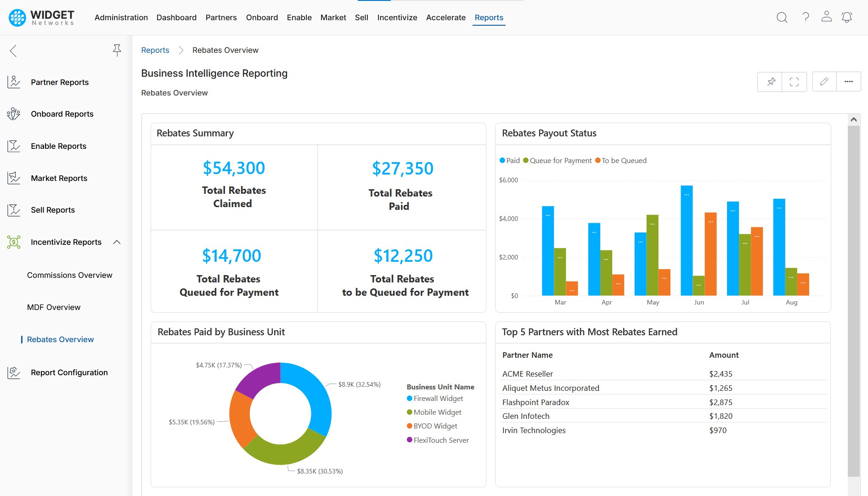Screen dimensions: 868x496
Task: Enter full screen mode for report
Action: coord(794,82)
